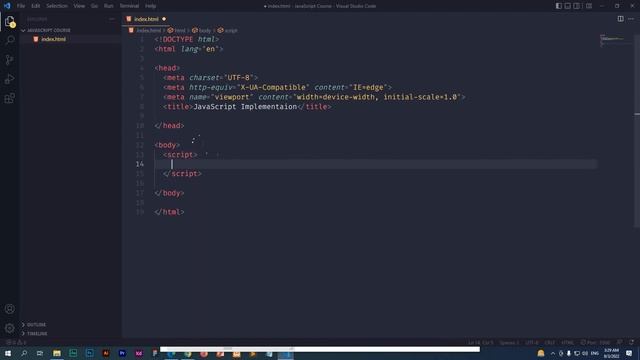
Task: Click the title text 'JavaScript Implementaion'
Action: (245, 107)
